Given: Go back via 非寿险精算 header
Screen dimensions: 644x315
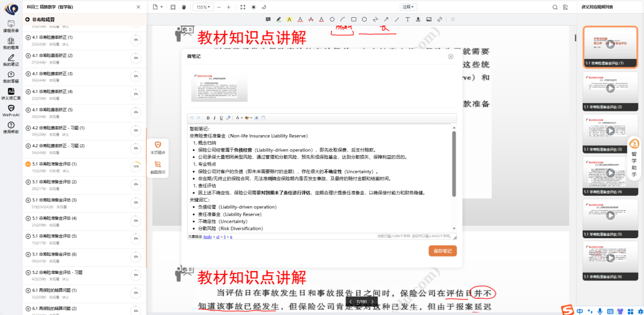Looking at the screenshot, I should [x=43, y=19].
